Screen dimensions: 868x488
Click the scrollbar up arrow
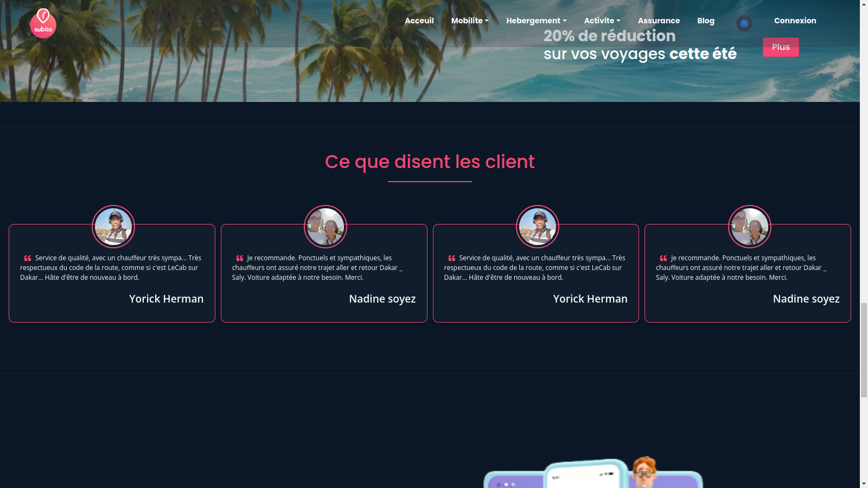[x=864, y=4]
